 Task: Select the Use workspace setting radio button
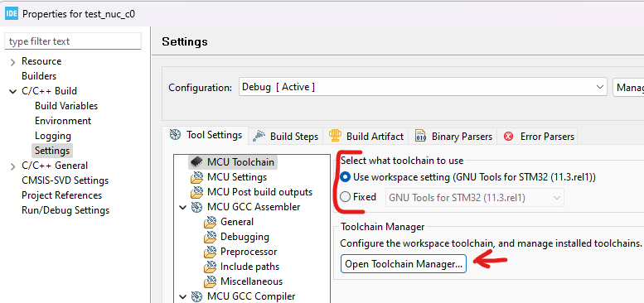click(346, 177)
